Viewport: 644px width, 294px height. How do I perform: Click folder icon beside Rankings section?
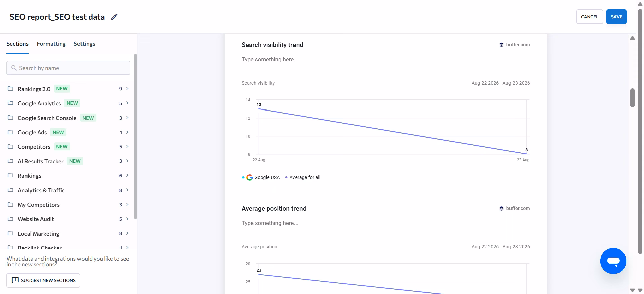(10, 175)
